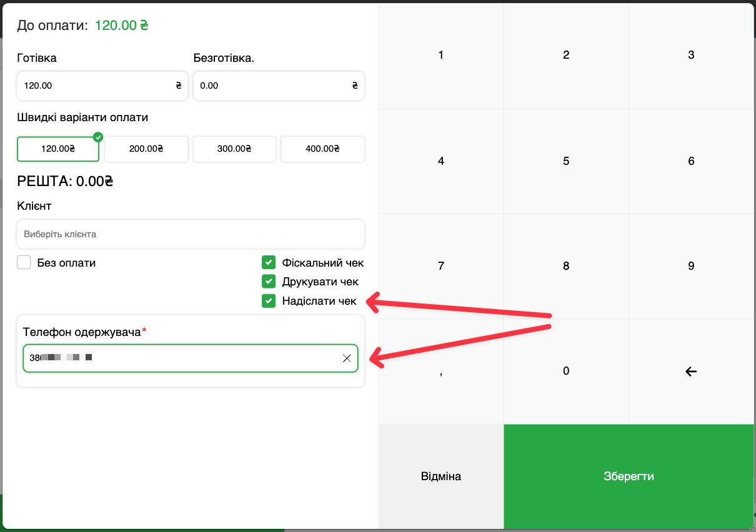756x532 pixels.
Task: Clear the recipient phone number field
Action: coord(347,358)
